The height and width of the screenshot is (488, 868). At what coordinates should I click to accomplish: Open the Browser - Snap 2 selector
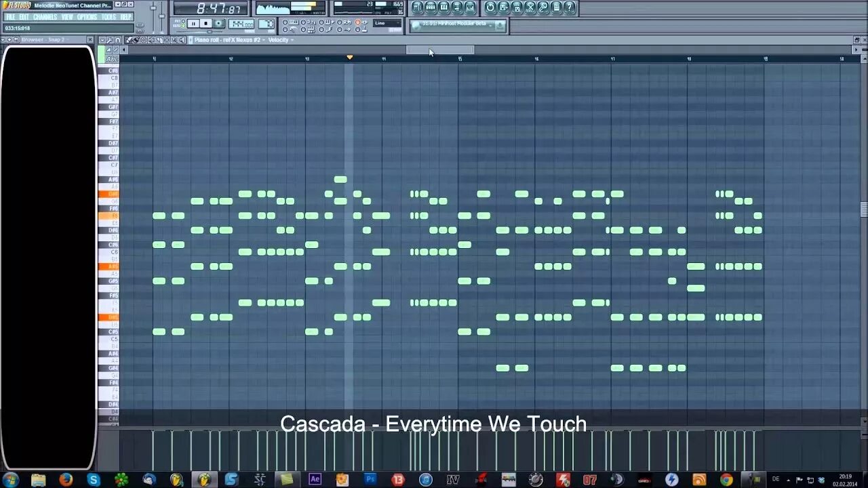pos(45,39)
